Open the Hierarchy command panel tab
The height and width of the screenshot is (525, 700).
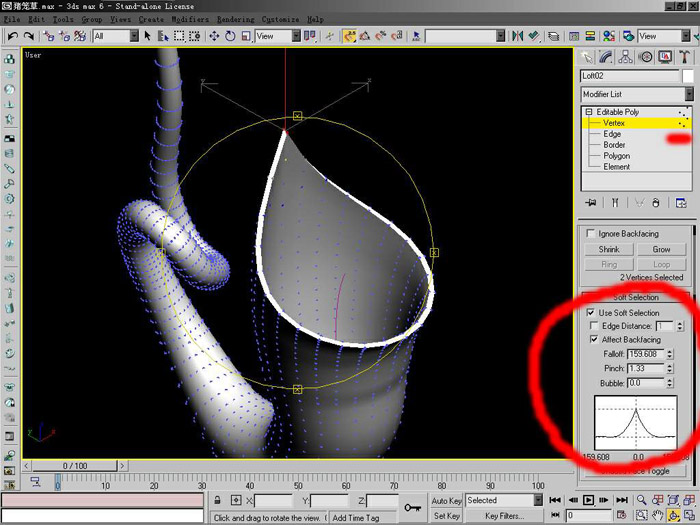click(x=625, y=57)
